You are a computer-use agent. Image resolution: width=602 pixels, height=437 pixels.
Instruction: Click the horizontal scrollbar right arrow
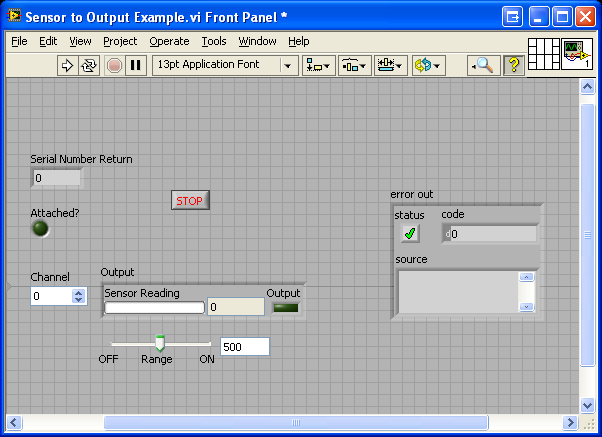(571, 422)
